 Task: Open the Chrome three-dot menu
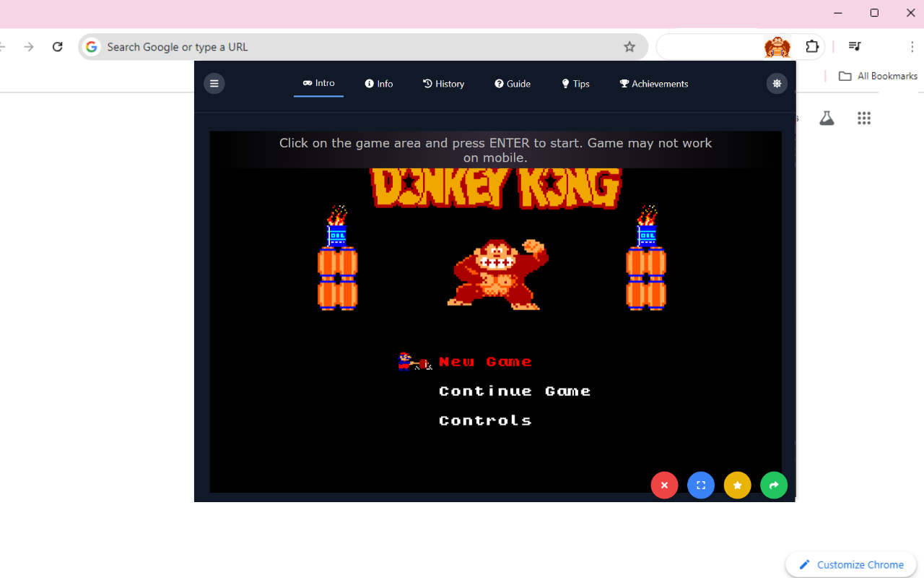912,46
